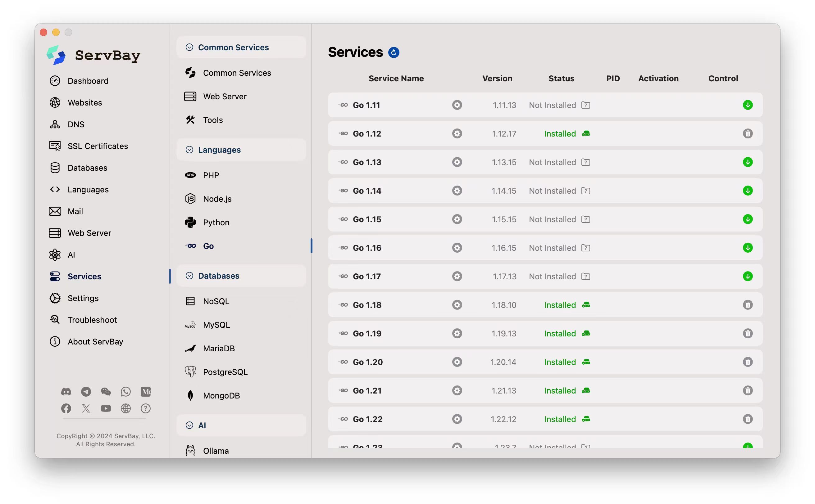Download Go 1.16
Screen dimensions: 815x504
point(748,248)
